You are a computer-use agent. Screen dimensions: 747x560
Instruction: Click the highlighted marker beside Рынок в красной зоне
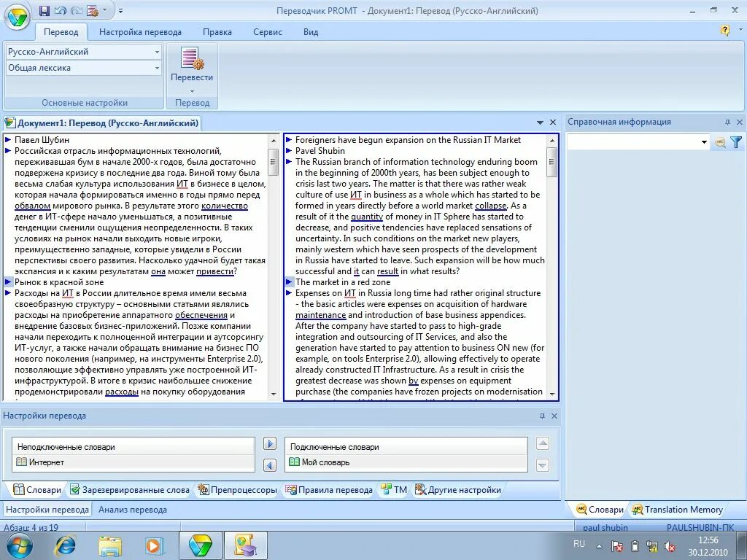[x=7, y=282]
